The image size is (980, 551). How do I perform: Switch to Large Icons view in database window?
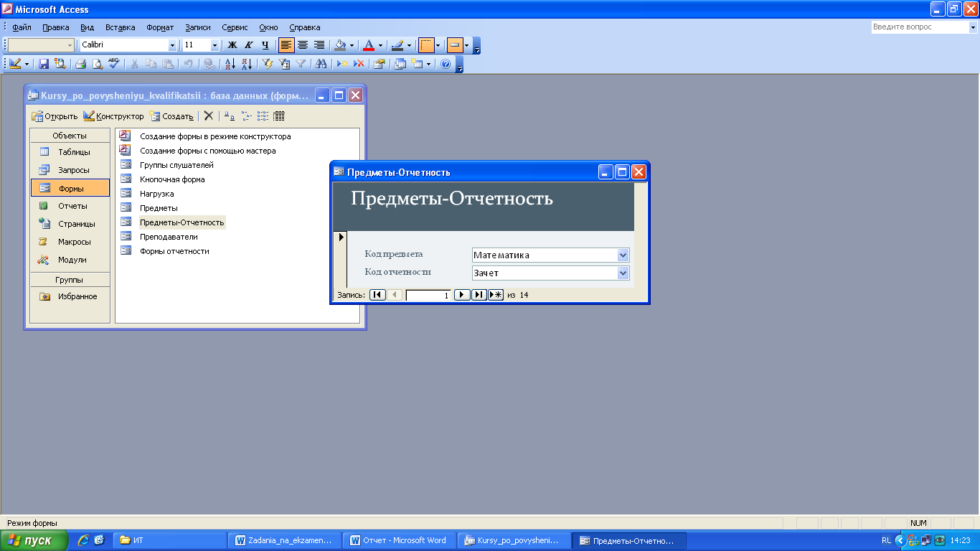[x=229, y=116]
